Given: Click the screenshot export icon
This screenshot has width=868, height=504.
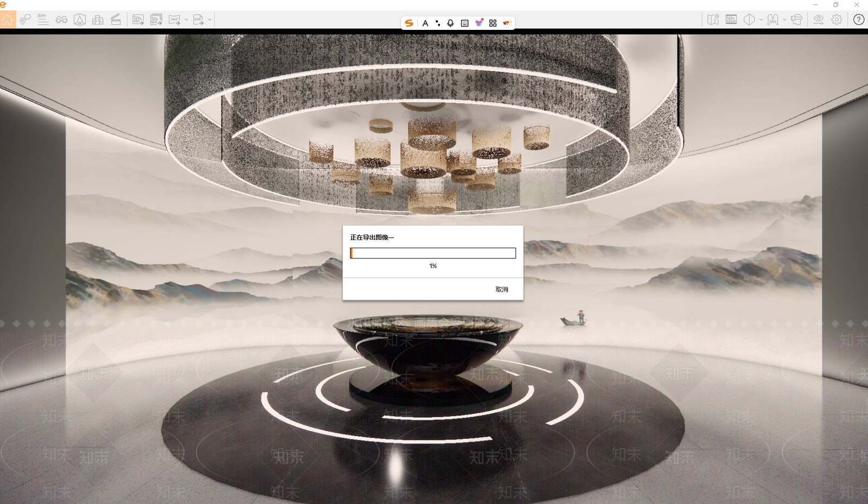Looking at the screenshot, I should (x=138, y=20).
